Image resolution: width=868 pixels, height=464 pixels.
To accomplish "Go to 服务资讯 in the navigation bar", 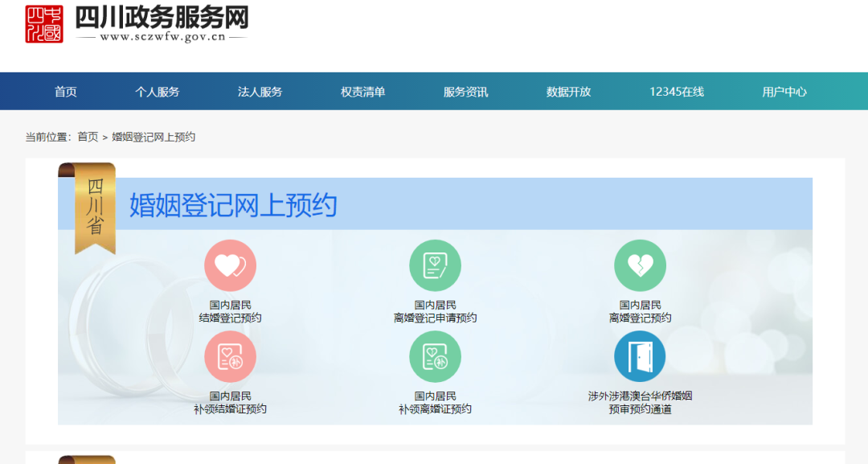I will coord(465,91).
